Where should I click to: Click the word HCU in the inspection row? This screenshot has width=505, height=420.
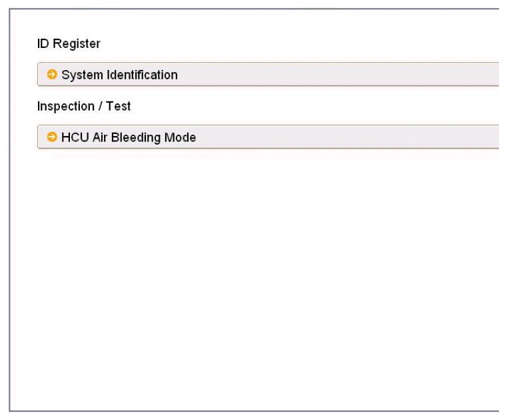pos(75,137)
